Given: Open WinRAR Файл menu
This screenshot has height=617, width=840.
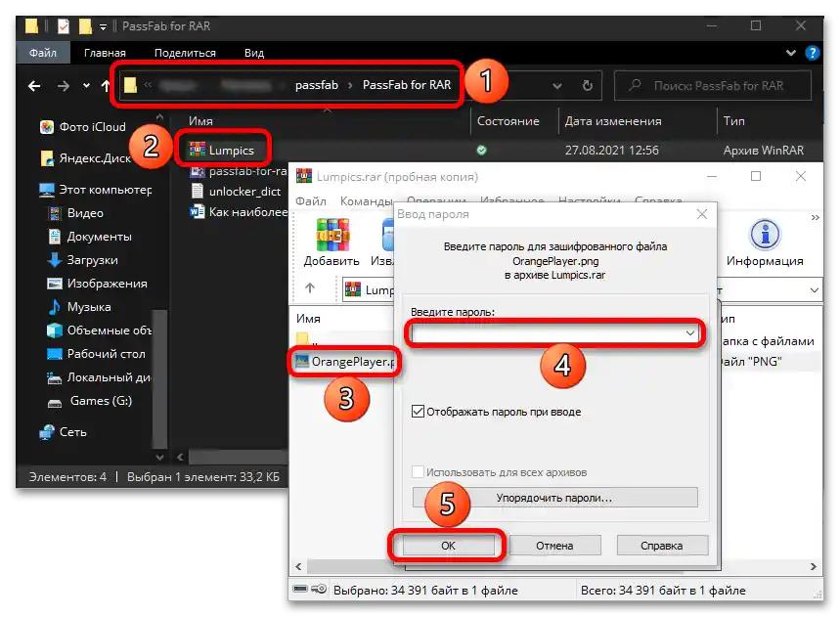Looking at the screenshot, I should (311, 201).
